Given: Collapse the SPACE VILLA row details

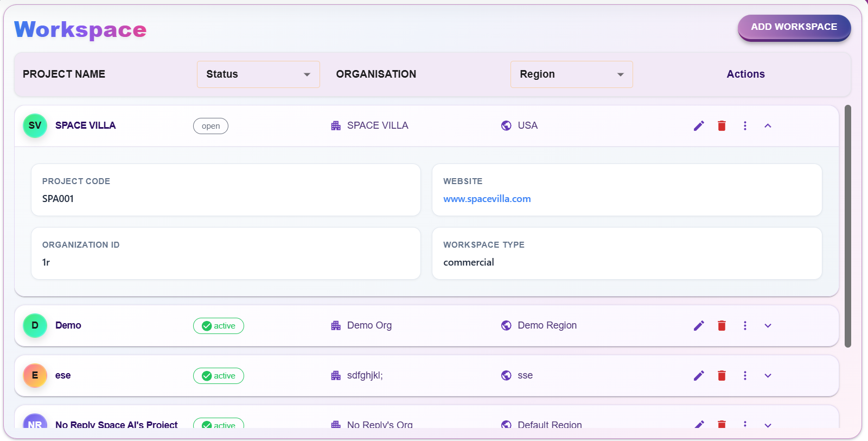Looking at the screenshot, I should point(768,126).
